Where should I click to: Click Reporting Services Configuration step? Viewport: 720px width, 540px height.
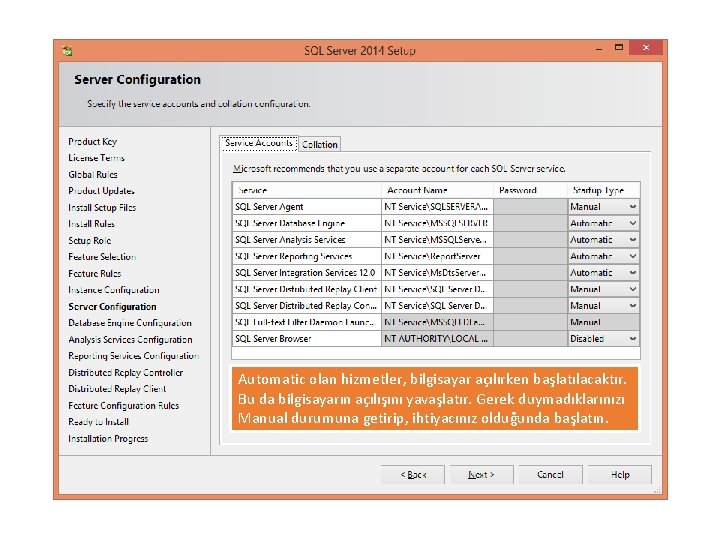click(x=134, y=356)
